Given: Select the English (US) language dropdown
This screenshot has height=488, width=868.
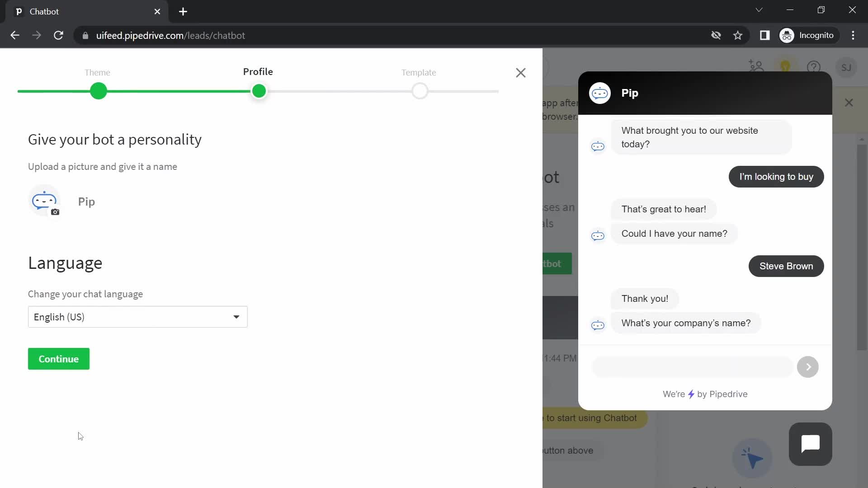Looking at the screenshot, I should pos(137,316).
